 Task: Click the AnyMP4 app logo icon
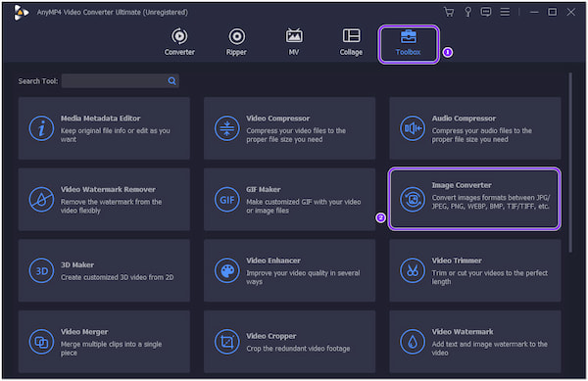pos(21,13)
